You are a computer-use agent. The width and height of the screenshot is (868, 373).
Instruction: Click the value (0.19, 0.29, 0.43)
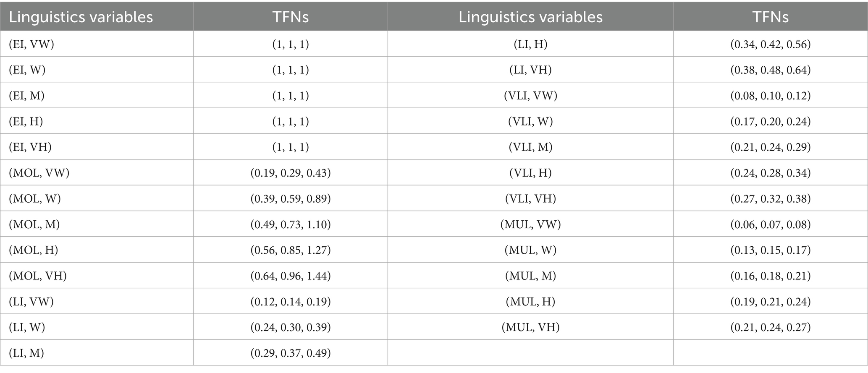[x=291, y=172]
